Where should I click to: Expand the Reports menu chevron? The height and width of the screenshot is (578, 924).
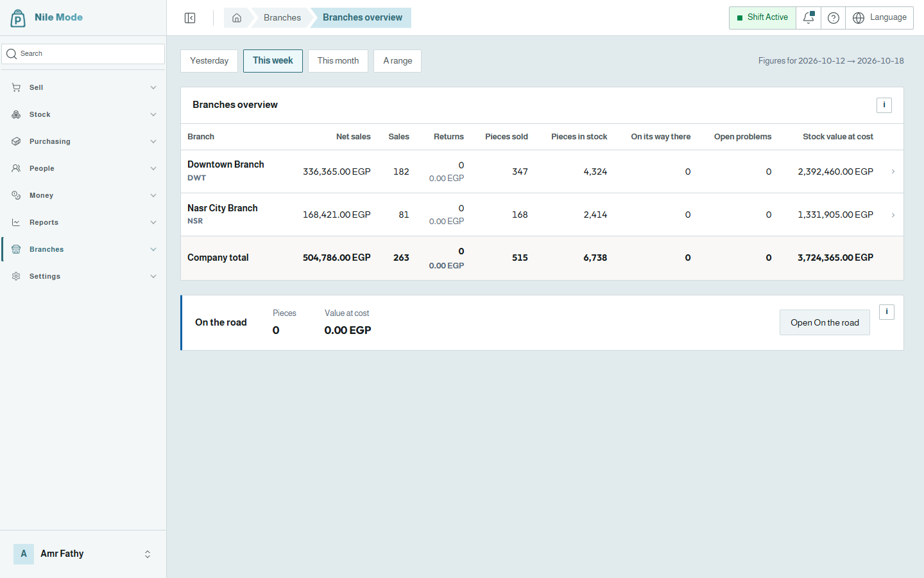153,222
